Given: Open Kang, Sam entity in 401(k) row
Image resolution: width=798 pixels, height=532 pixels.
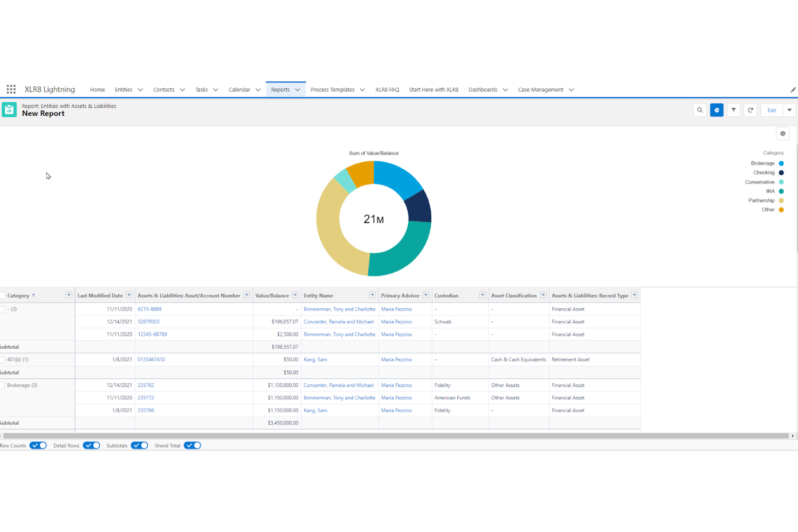Looking at the screenshot, I should (x=315, y=360).
